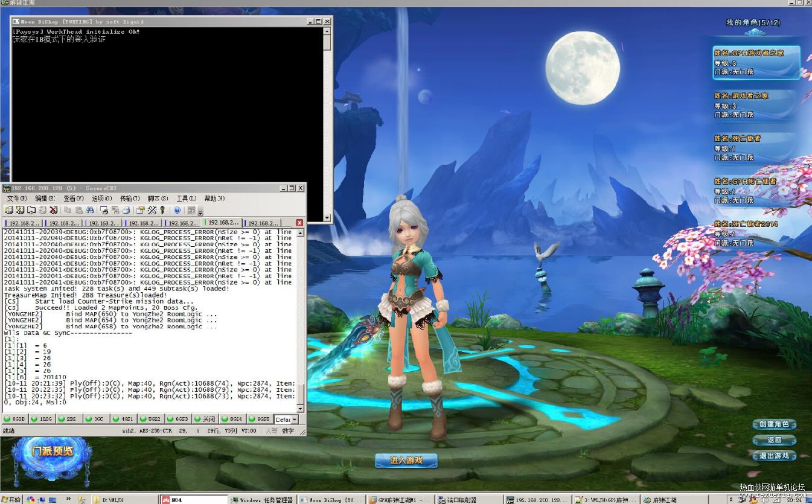
Task: Click the 进入游戏 enter game button
Action: 406,461
